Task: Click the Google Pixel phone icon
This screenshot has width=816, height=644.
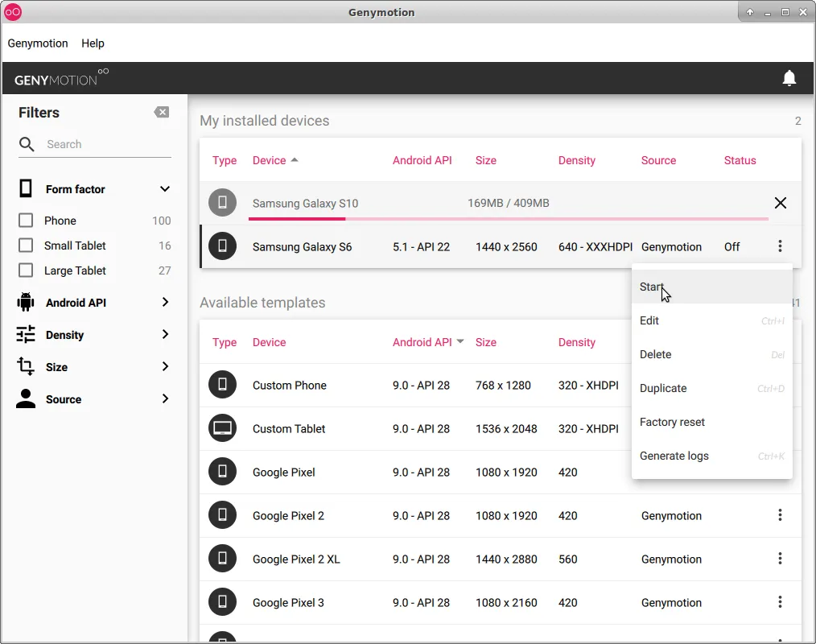Action: [222, 472]
